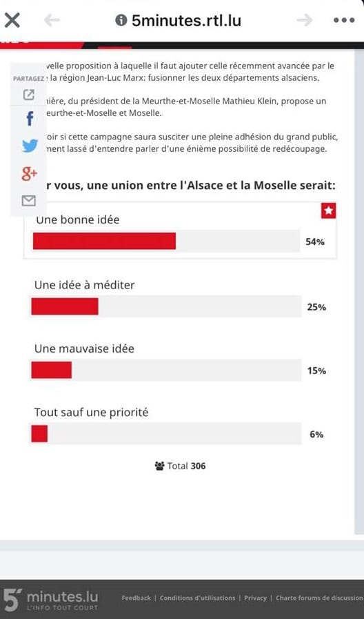The image size is (364, 619).
Task: Go forward with the right arrow
Action: click(305, 20)
